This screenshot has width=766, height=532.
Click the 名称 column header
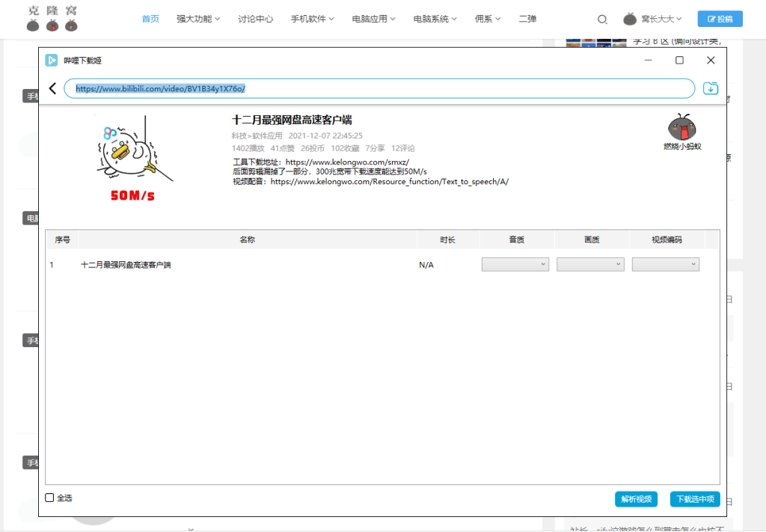[247, 239]
